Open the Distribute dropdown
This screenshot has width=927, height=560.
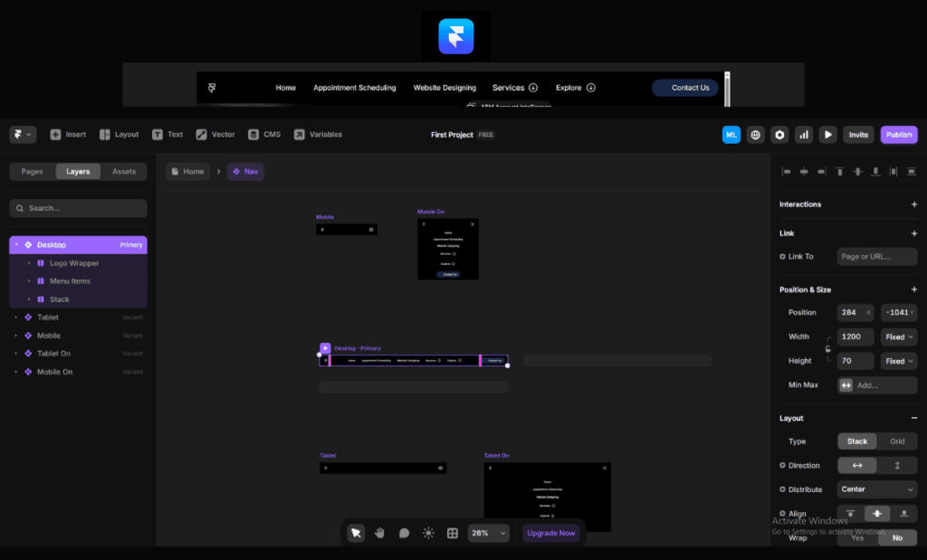pos(876,489)
